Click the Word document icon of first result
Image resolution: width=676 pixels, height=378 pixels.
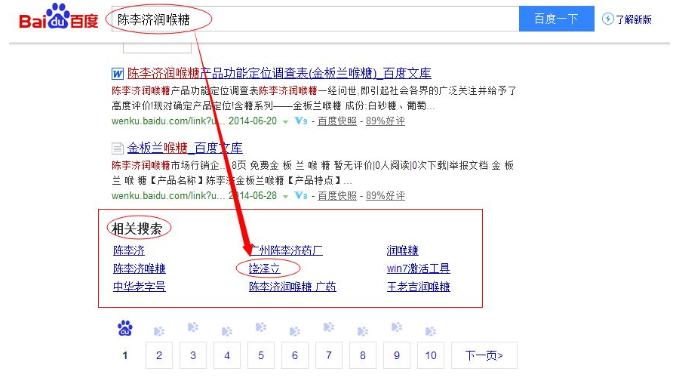click(117, 74)
